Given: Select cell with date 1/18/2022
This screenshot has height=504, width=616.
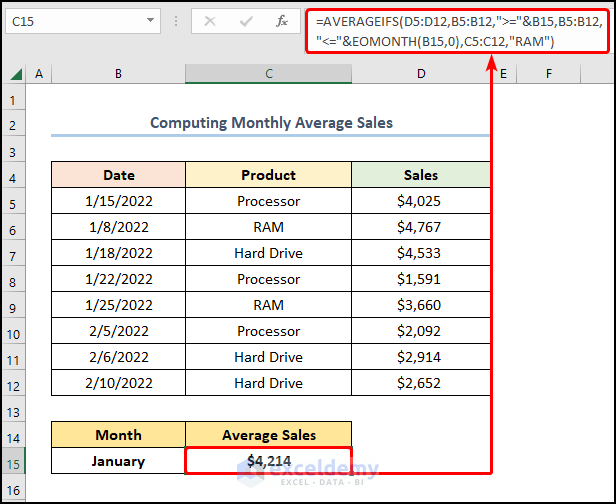Looking at the screenshot, I should click(x=118, y=253).
